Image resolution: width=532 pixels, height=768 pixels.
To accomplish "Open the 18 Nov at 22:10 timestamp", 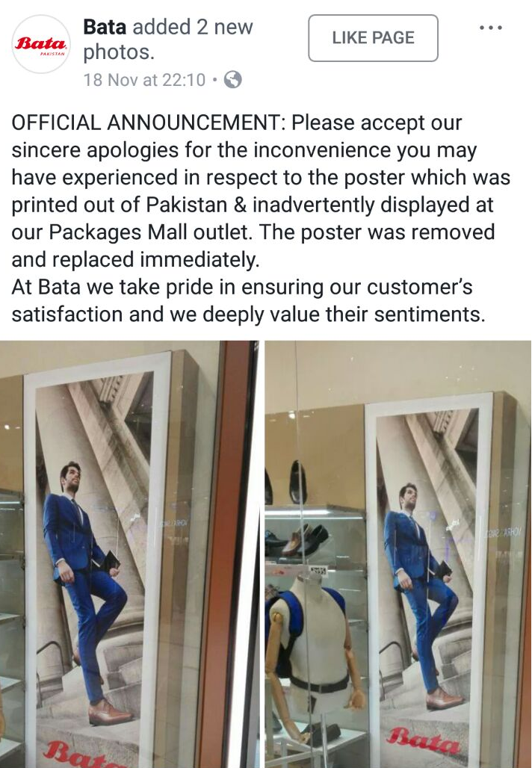I will pos(144,79).
